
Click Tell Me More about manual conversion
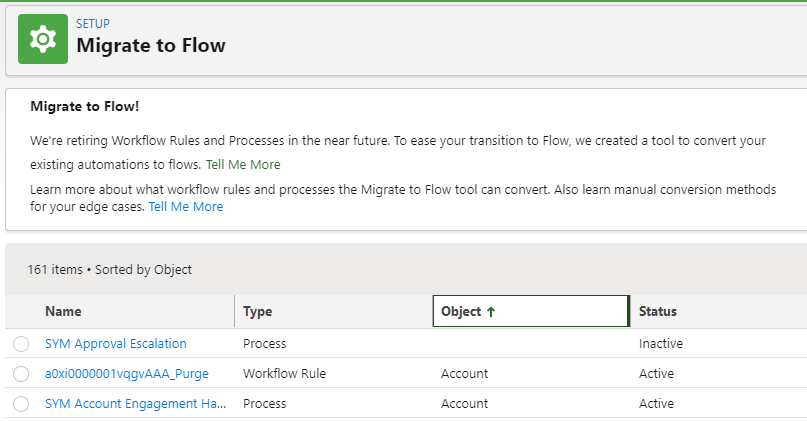click(186, 207)
